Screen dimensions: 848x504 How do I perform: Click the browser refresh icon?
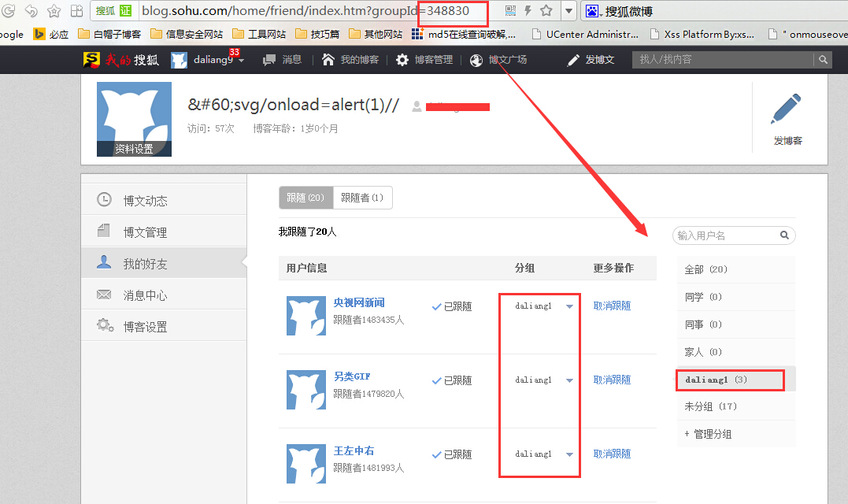[x=8, y=10]
